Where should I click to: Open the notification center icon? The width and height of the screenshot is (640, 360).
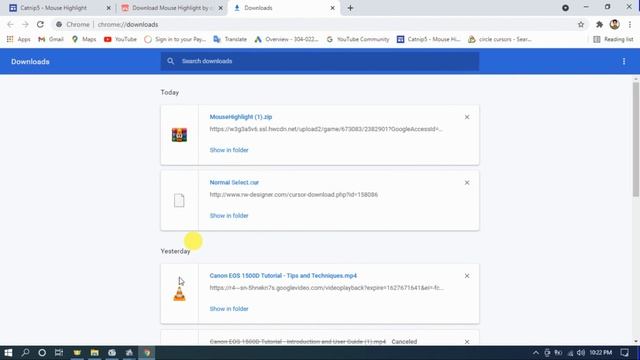pyautogui.click(x=624, y=353)
